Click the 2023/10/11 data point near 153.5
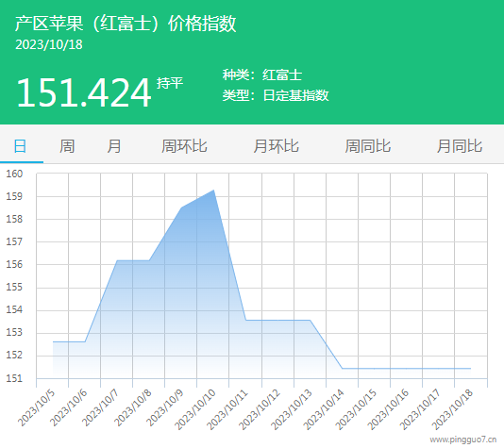Viewport: 504px width, 448px height. coord(246,320)
